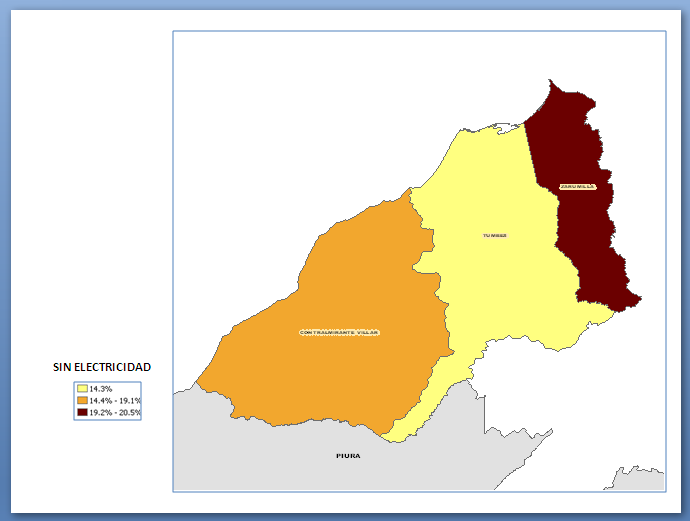The image size is (690, 521).
Task: Select the CONTRALMIRANTE VILLAR name label
Action: pos(340,332)
